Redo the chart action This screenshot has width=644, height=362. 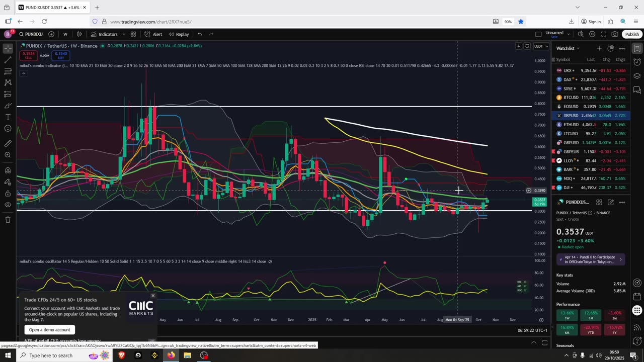pyautogui.click(x=211, y=34)
